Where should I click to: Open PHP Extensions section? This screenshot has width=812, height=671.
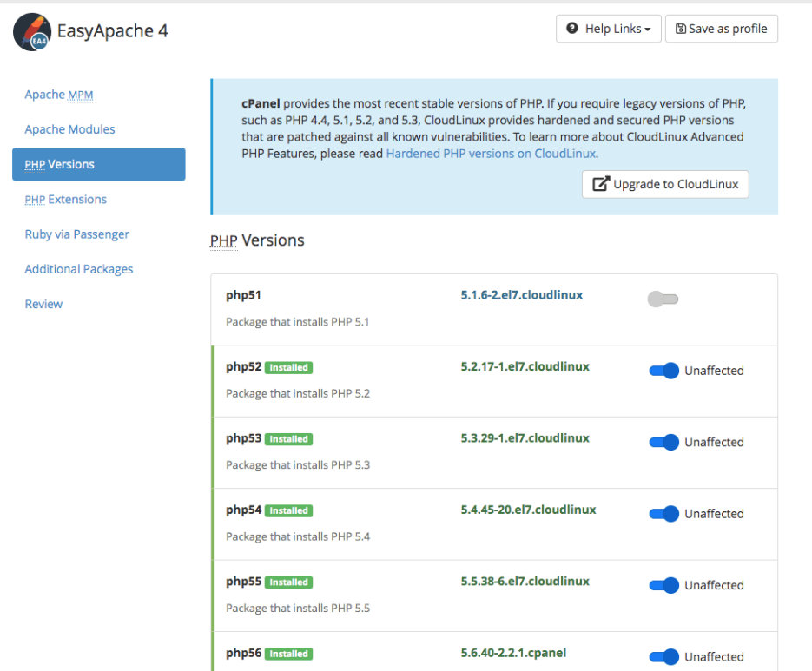(x=66, y=200)
